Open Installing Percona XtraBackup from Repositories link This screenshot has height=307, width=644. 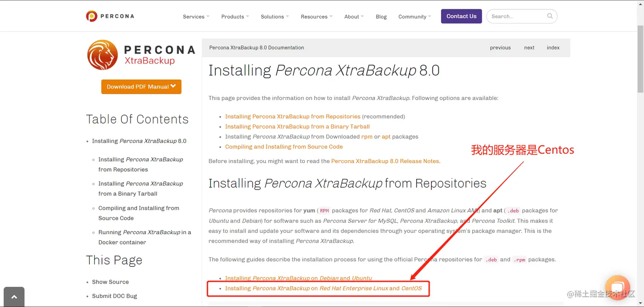[293, 116]
